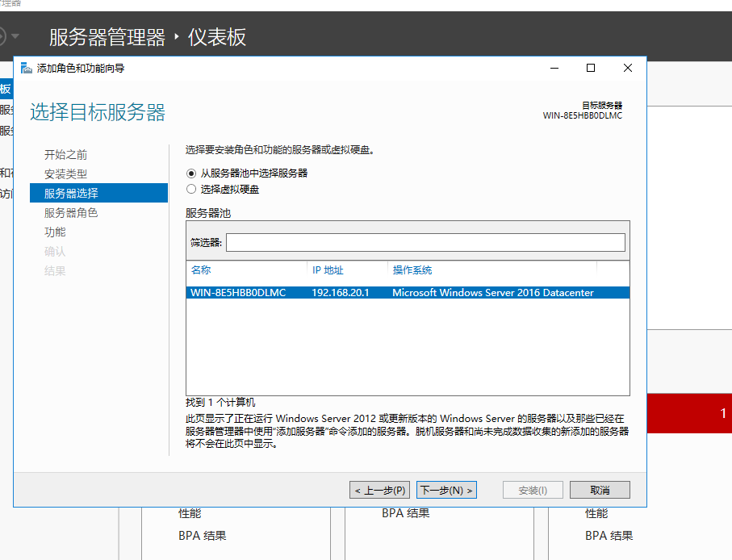Open the 开始之前 wizard step
732x560 pixels.
pos(66,154)
